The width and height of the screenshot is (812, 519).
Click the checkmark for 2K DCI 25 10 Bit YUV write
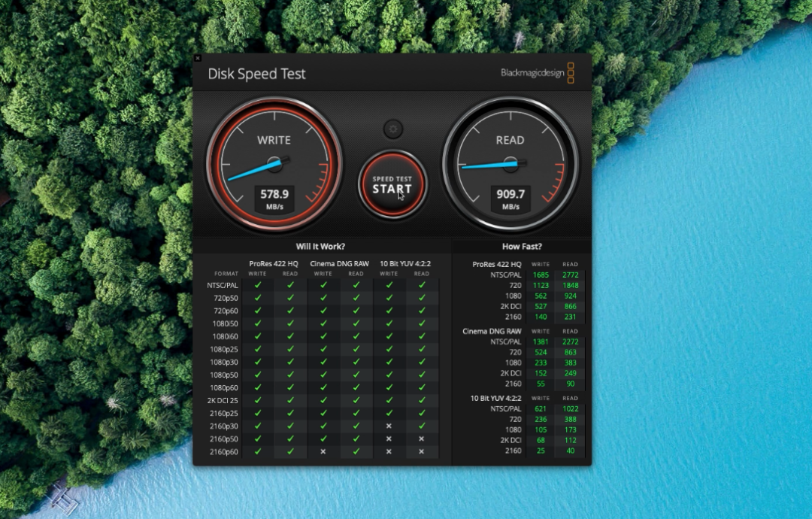click(389, 400)
